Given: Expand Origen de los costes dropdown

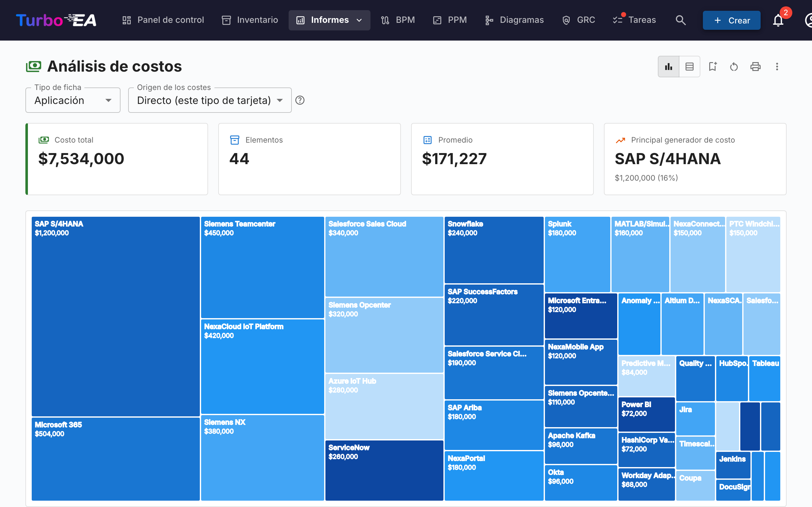Looking at the screenshot, I should pos(210,100).
